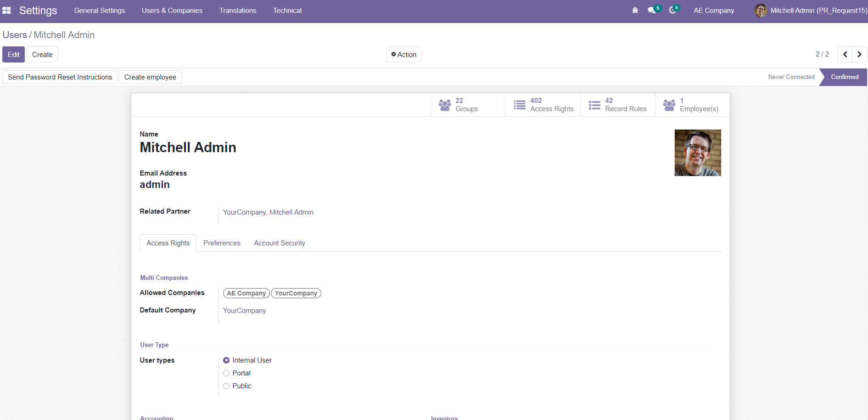This screenshot has height=420, width=868.
Task: Choose the Public user type radio
Action: (x=226, y=386)
